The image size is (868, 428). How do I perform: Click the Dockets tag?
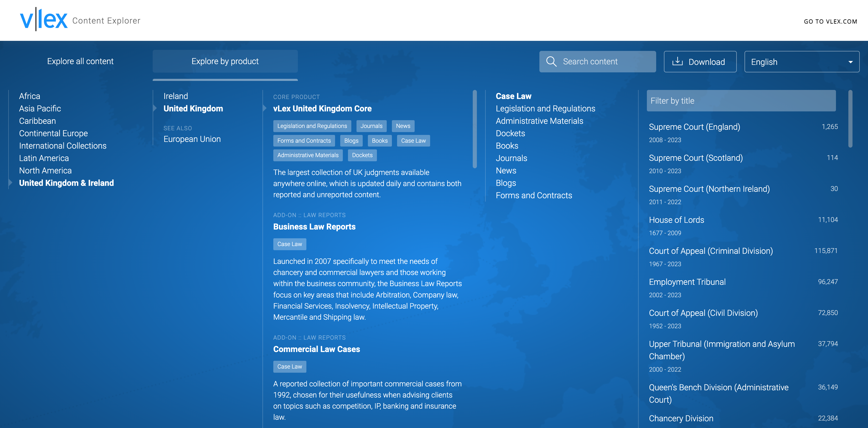[x=362, y=155]
